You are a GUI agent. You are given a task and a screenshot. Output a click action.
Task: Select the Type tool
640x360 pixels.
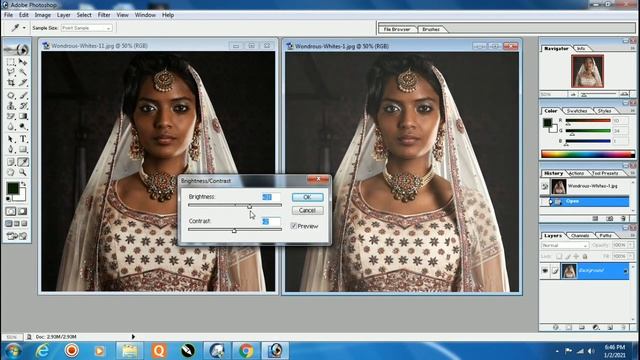pos(23,139)
